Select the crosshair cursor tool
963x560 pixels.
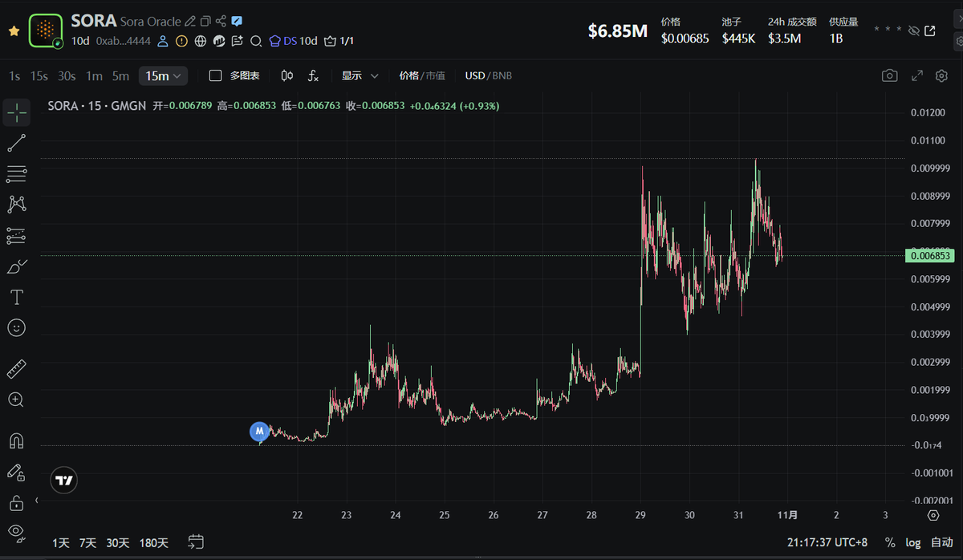coord(17,113)
